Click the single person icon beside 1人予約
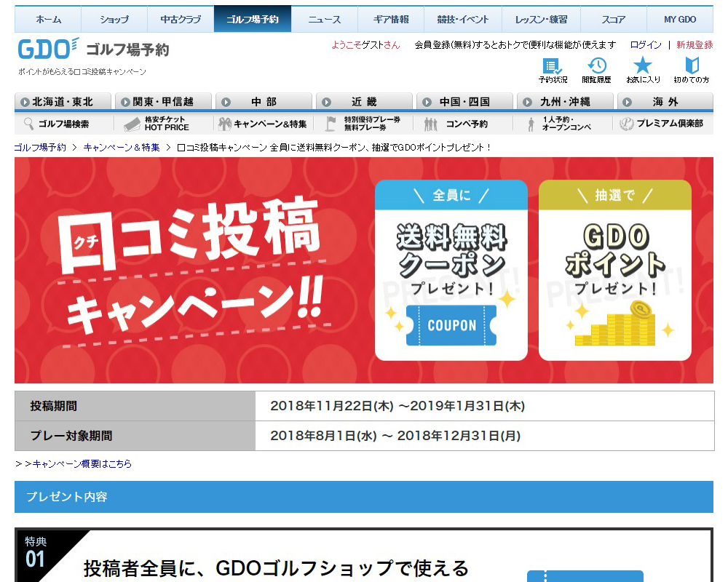The image size is (728, 582). point(531,124)
